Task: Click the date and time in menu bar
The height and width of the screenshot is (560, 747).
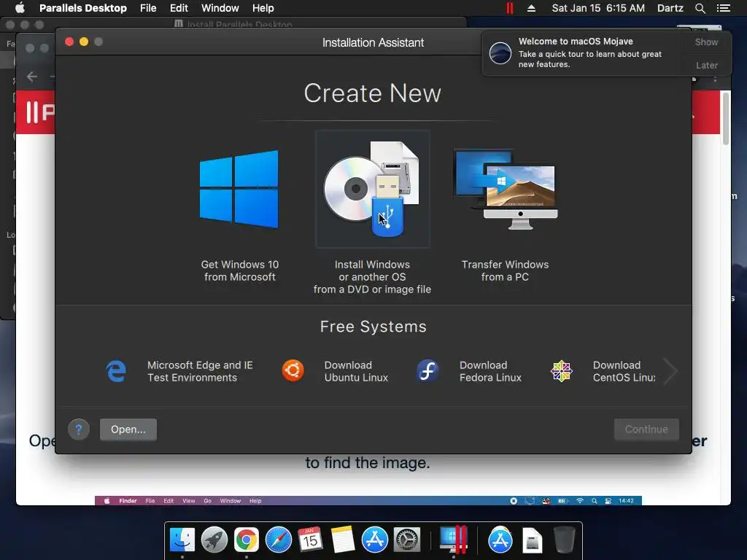Action: 598,8
